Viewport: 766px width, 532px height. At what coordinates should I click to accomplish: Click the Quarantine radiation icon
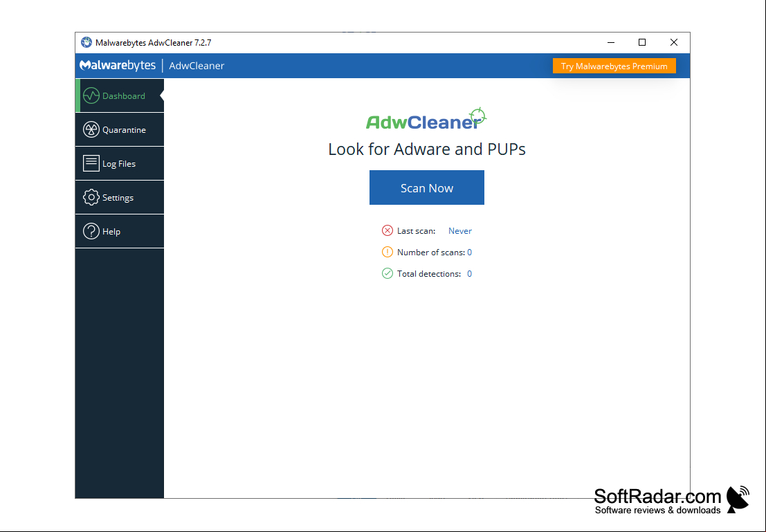click(91, 129)
